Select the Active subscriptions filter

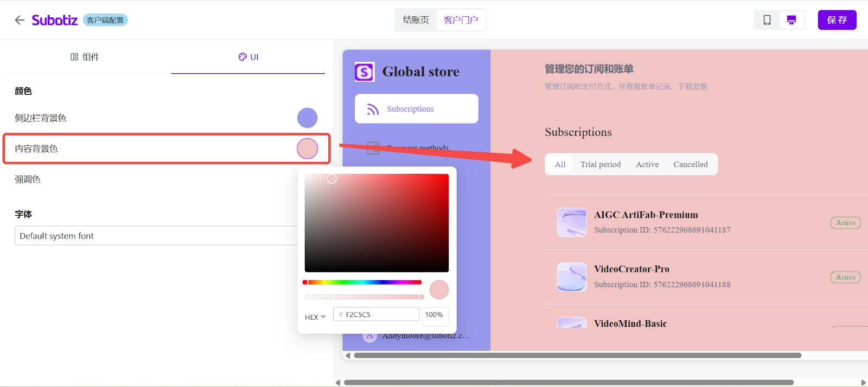(647, 164)
